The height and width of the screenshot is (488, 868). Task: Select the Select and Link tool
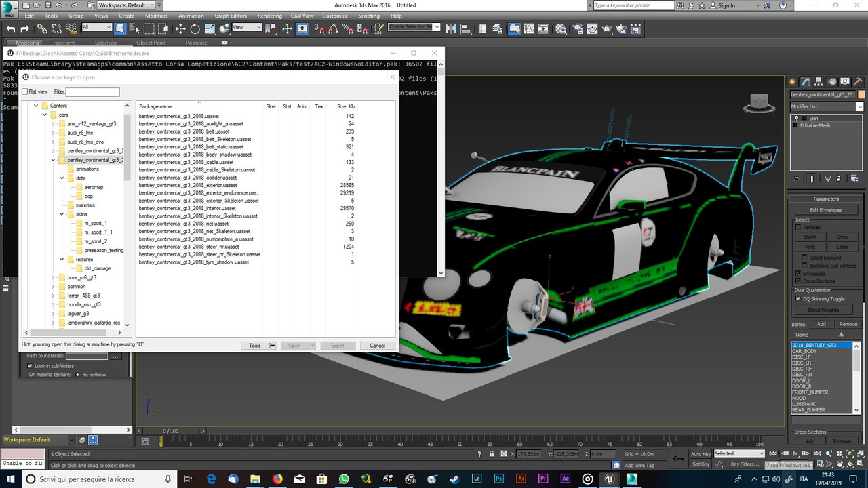(42, 28)
